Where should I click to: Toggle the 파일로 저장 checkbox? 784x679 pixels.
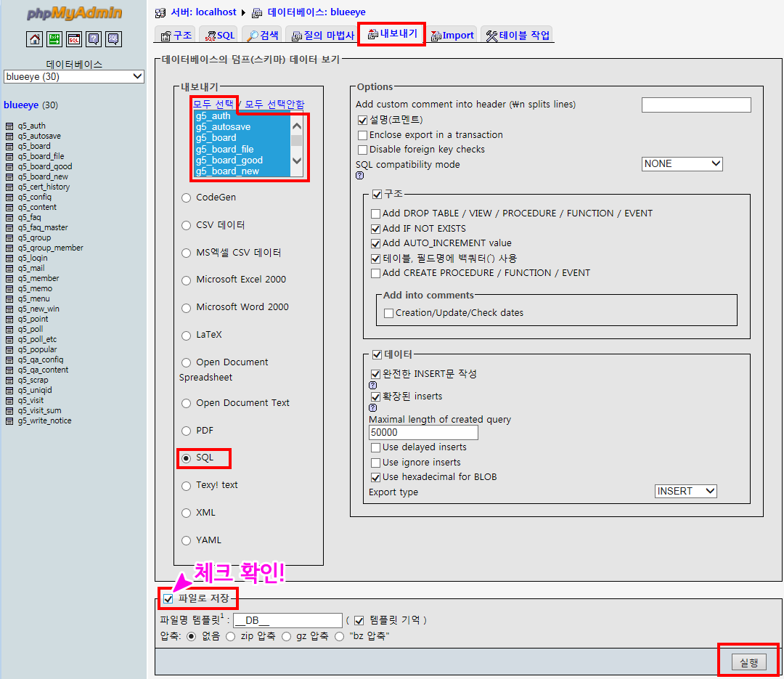168,599
